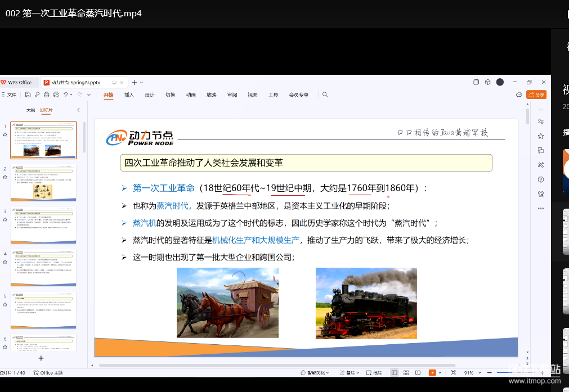Expand the 智能美化 dropdown in status bar
Screen dimensions: 569x392
[315, 373]
